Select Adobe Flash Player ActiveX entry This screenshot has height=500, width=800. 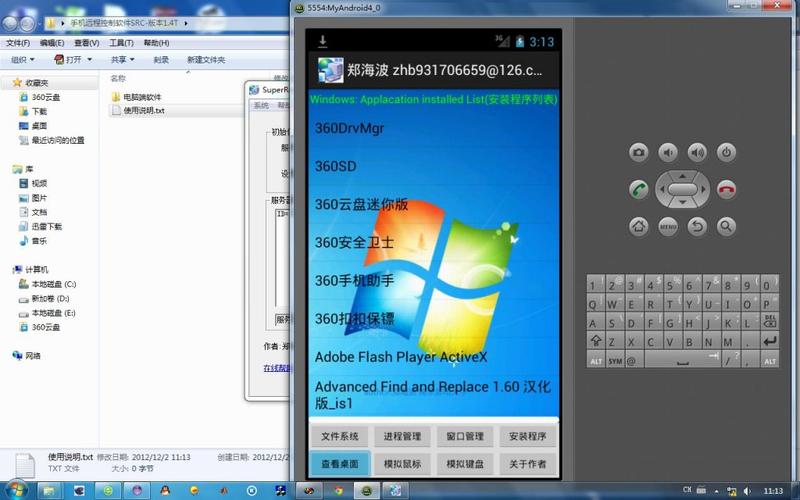(434, 357)
